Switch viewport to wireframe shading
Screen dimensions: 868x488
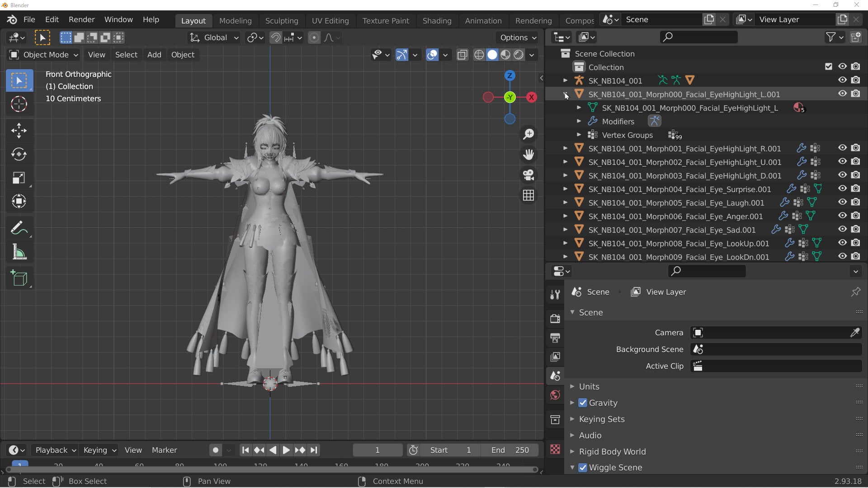pyautogui.click(x=479, y=55)
